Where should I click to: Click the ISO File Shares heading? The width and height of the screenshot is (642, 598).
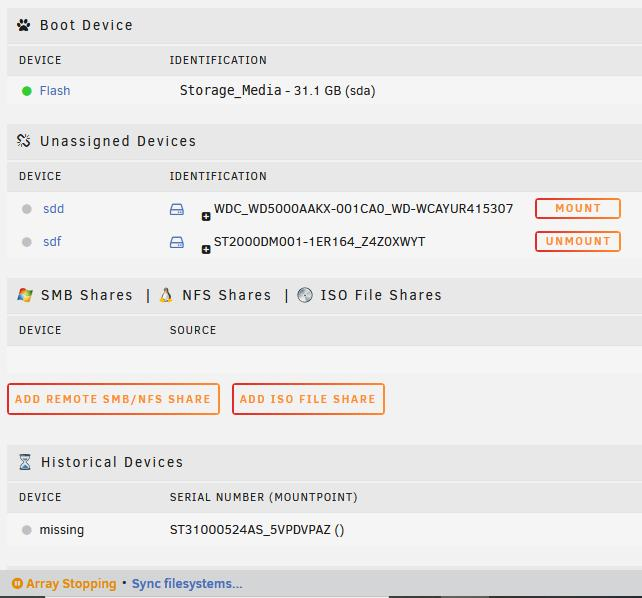tap(381, 295)
